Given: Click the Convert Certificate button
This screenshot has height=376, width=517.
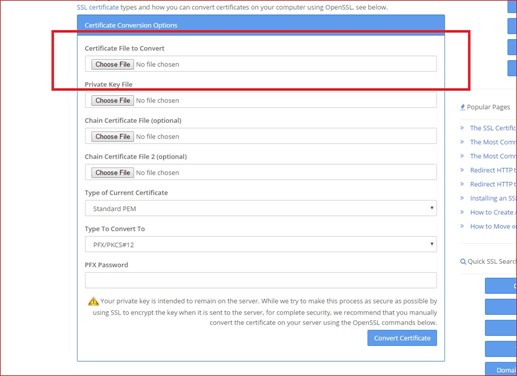Looking at the screenshot, I should (x=402, y=338).
